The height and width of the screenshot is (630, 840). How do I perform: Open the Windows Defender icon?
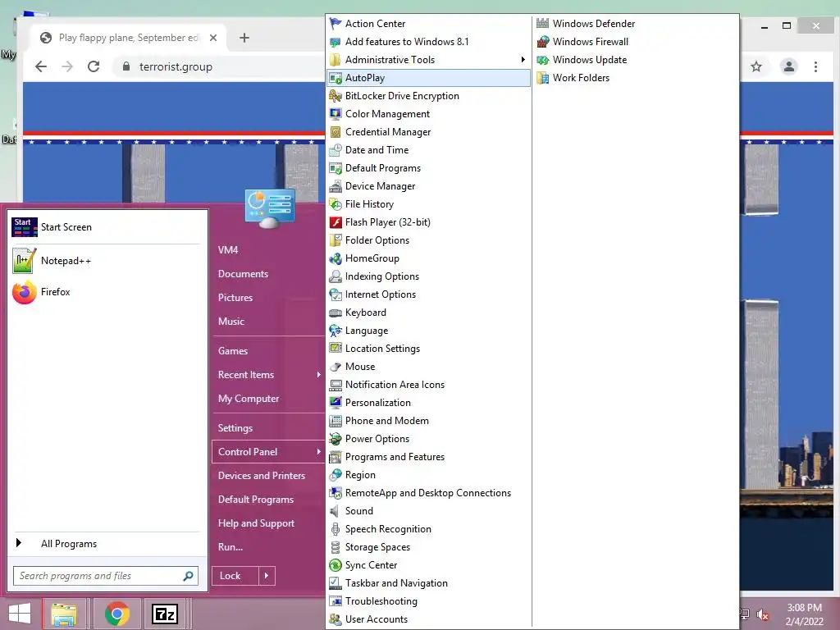[543, 24]
